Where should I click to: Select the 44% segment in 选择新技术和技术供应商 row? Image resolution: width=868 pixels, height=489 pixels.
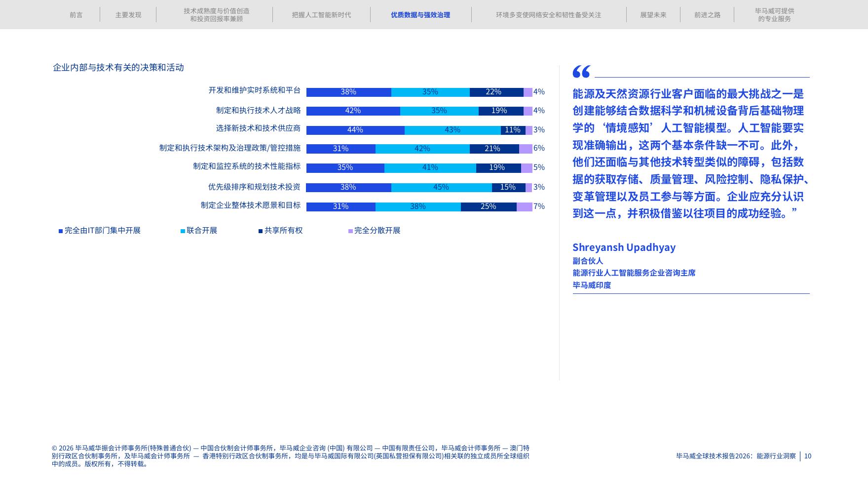355,130
